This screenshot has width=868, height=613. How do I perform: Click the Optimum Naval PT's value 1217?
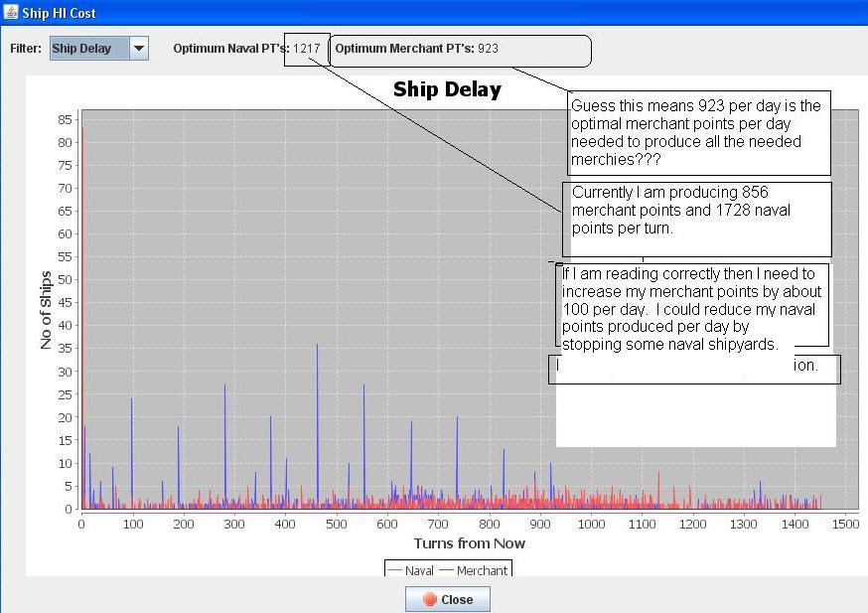(x=307, y=48)
